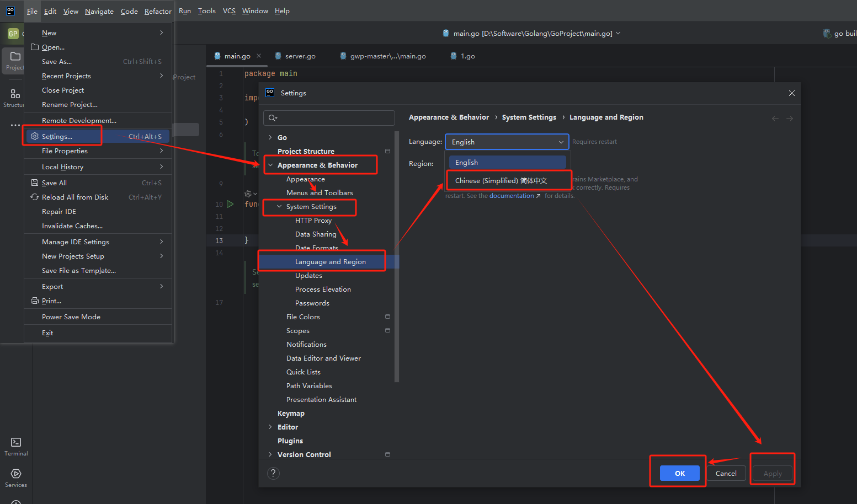Collapse the System Settings tree node
Viewport: 857px width, 504px height.
point(279,206)
